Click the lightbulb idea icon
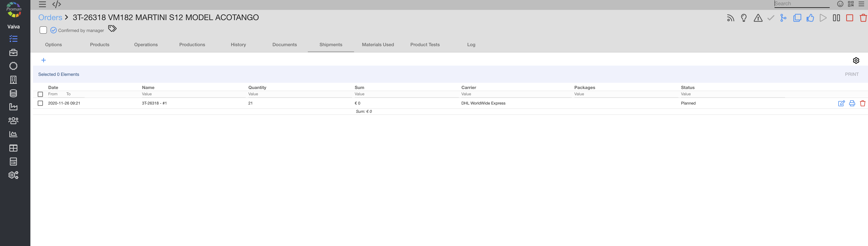The height and width of the screenshot is (246, 868). click(x=744, y=18)
